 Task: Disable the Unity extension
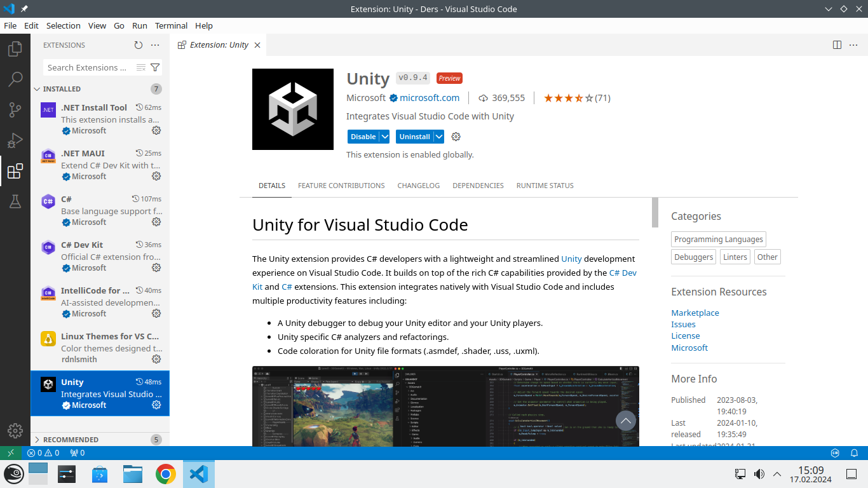click(x=363, y=137)
